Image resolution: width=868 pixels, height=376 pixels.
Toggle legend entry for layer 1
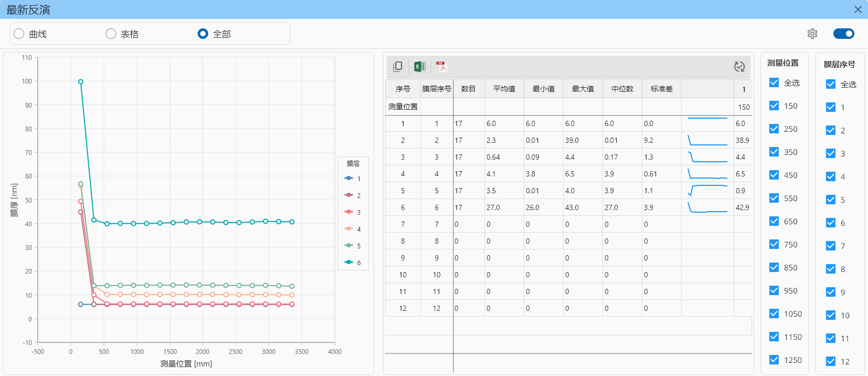(x=353, y=179)
